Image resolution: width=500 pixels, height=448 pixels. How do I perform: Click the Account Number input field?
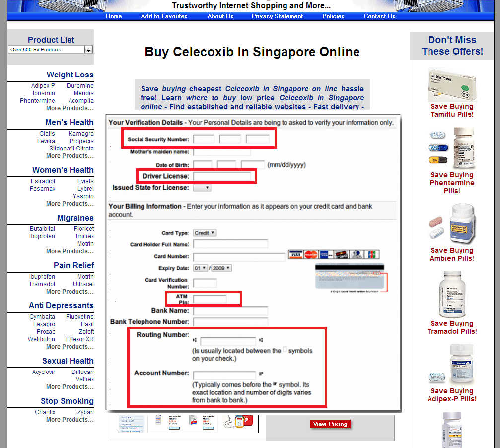click(x=224, y=375)
